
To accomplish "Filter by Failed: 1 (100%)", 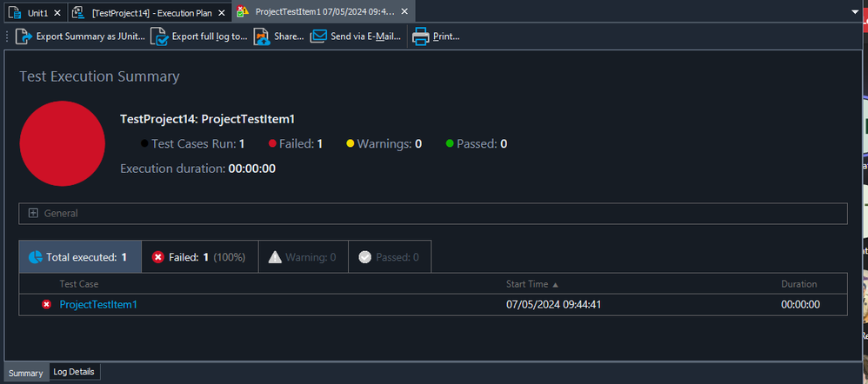I will [200, 257].
